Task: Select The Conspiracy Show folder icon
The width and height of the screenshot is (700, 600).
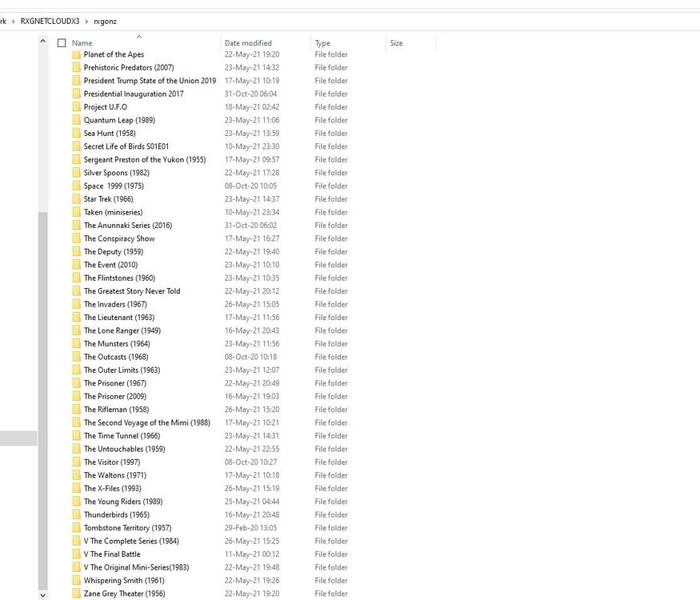Action: tap(77, 239)
